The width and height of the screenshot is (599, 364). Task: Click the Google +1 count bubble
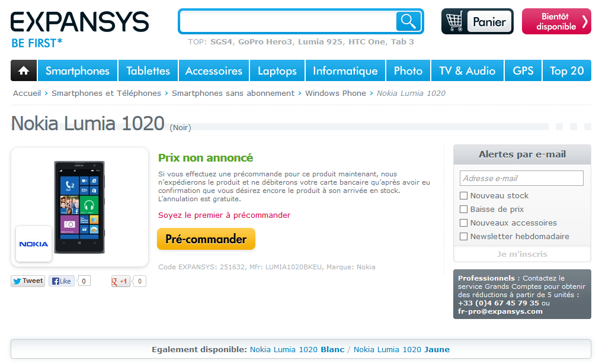(140, 281)
